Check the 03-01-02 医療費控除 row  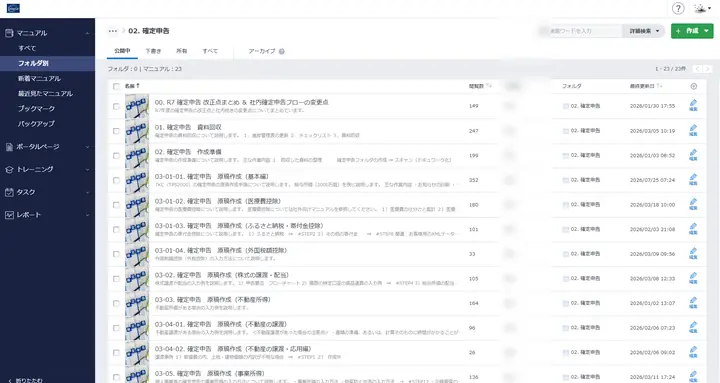[x=116, y=205]
